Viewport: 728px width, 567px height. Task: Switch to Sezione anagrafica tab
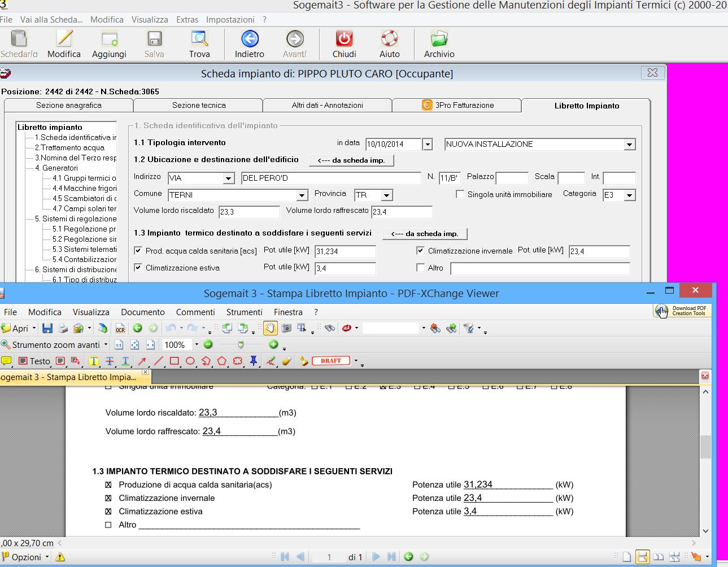[x=69, y=106]
